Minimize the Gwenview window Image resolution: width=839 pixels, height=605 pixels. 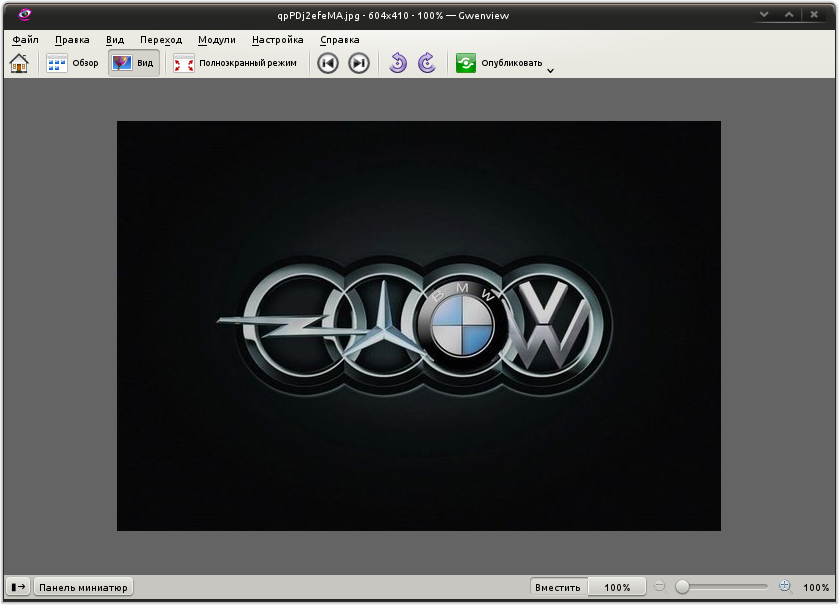tap(764, 14)
